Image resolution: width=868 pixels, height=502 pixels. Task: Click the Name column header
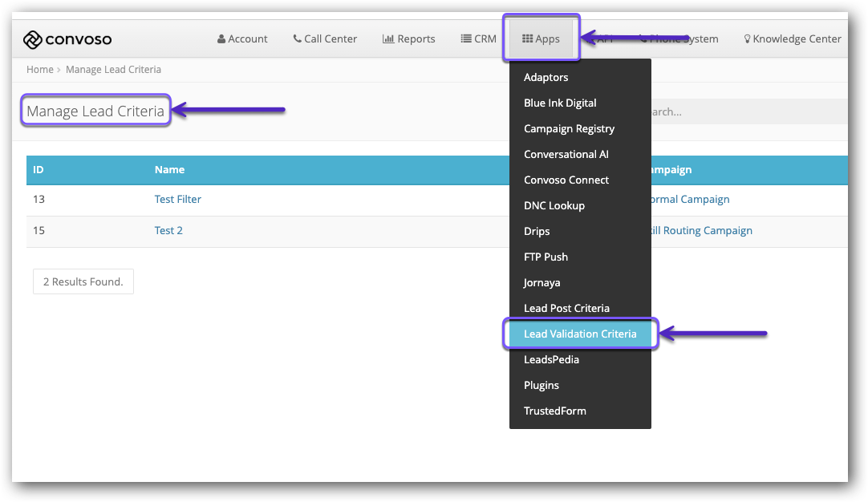click(x=169, y=170)
